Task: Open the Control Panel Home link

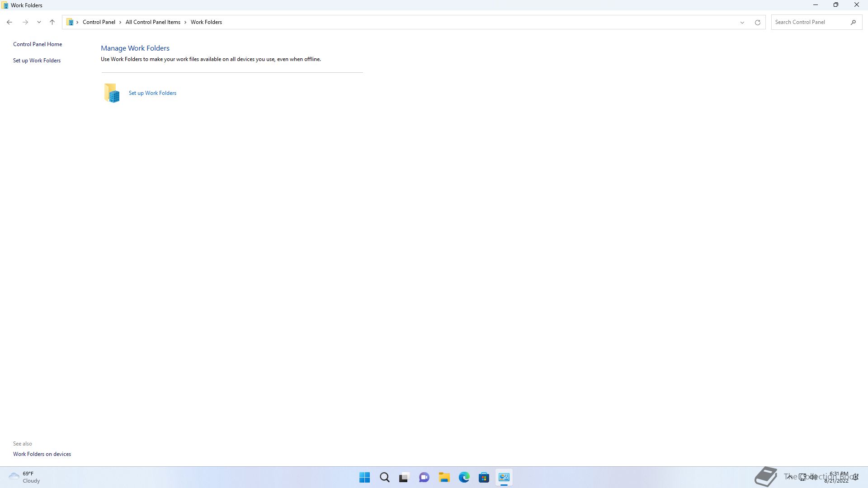Action: tap(38, 44)
